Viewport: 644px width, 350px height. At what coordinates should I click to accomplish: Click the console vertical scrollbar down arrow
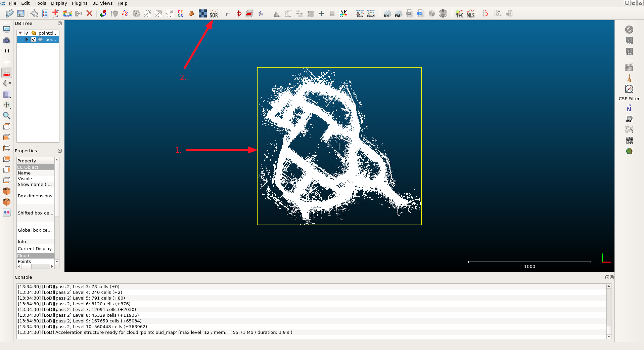pyautogui.click(x=609, y=337)
